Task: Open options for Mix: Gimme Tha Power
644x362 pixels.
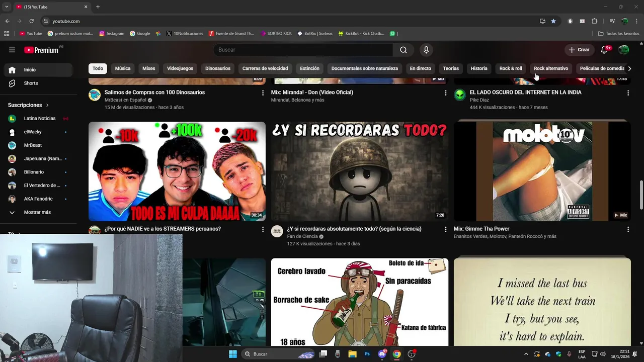Action: (628, 229)
